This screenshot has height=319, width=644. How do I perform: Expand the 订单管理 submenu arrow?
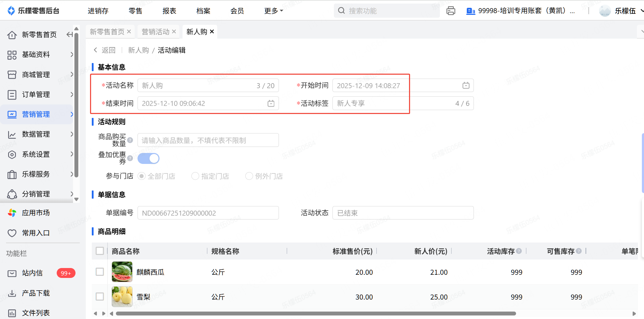point(72,95)
